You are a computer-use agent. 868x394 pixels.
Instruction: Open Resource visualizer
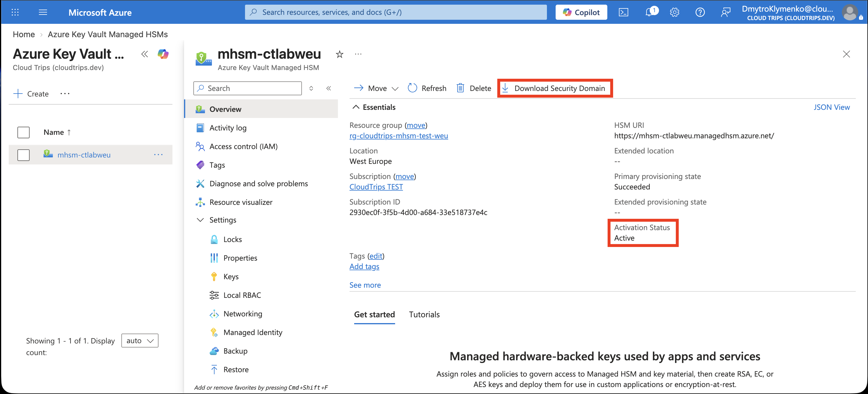point(241,202)
